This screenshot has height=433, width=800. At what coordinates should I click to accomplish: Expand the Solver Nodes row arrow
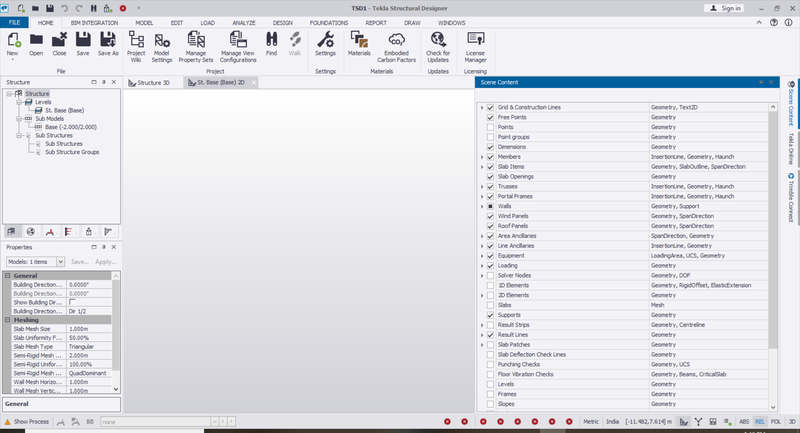pos(482,275)
